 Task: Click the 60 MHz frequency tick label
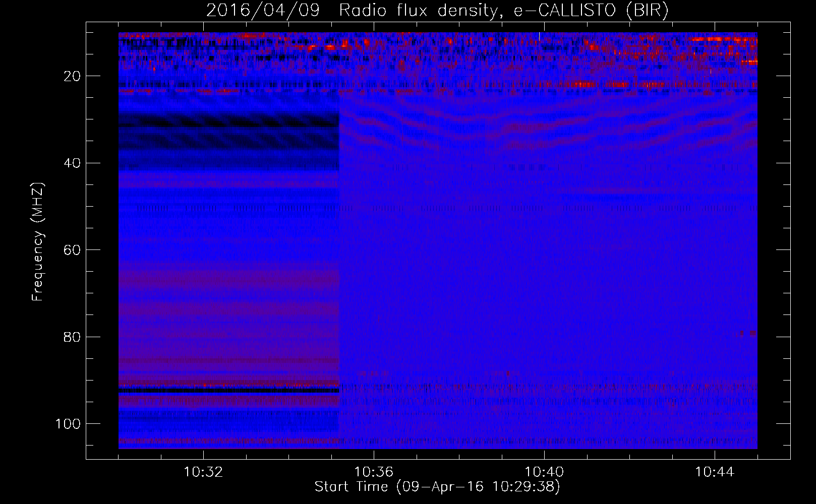click(x=73, y=250)
